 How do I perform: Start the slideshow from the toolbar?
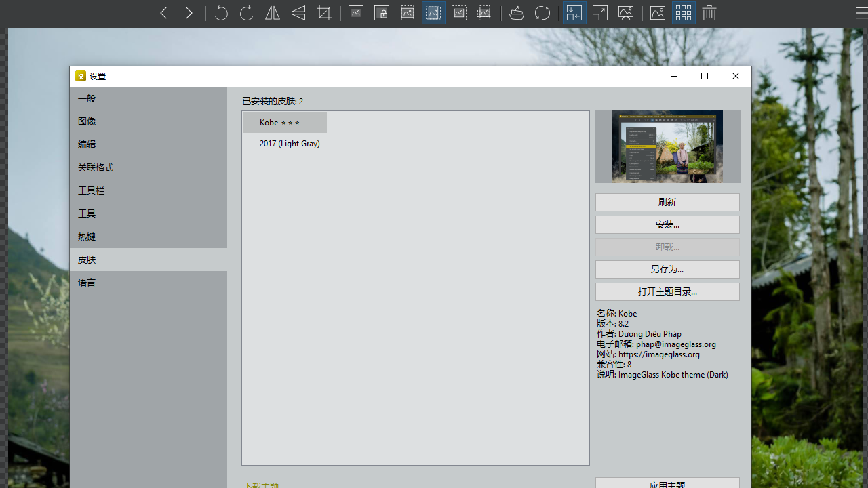click(625, 13)
